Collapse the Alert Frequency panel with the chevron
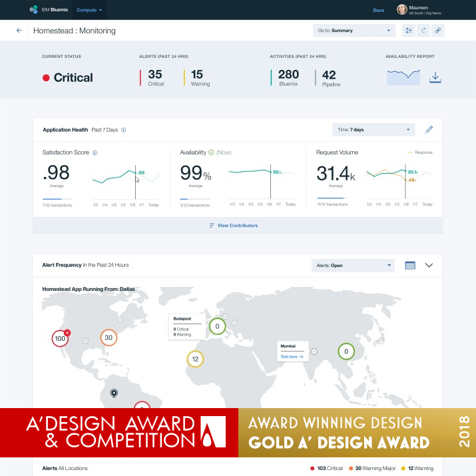 [x=429, y=265]
